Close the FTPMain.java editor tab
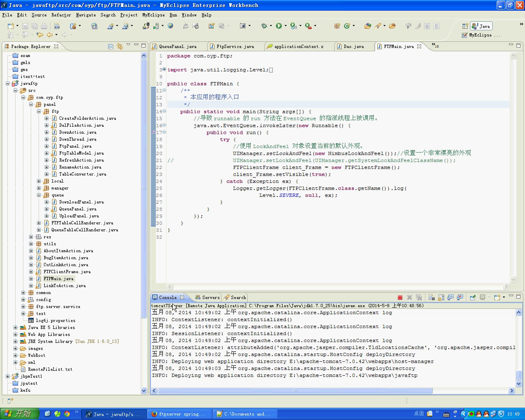The width and height of the screenshot is (525, 420). [419, 46]
